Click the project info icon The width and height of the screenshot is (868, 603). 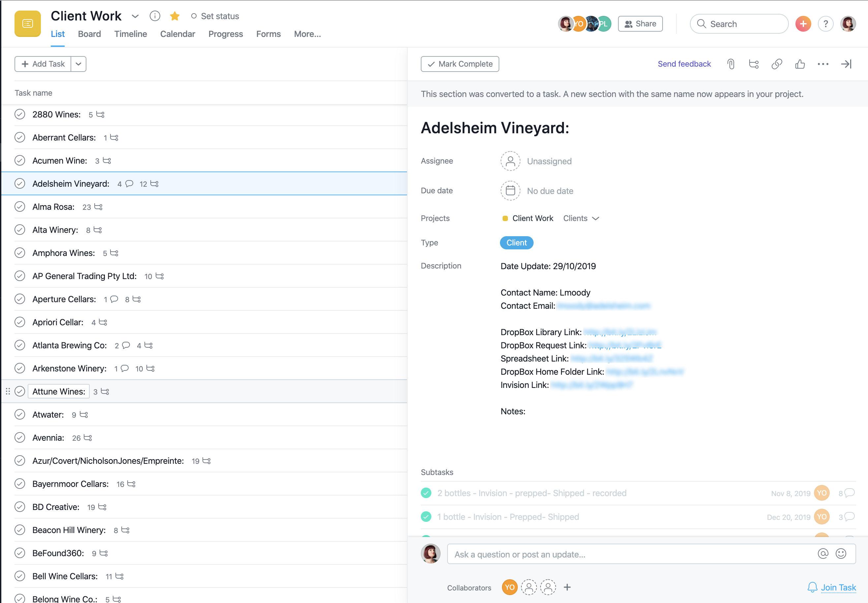[155, 16]
